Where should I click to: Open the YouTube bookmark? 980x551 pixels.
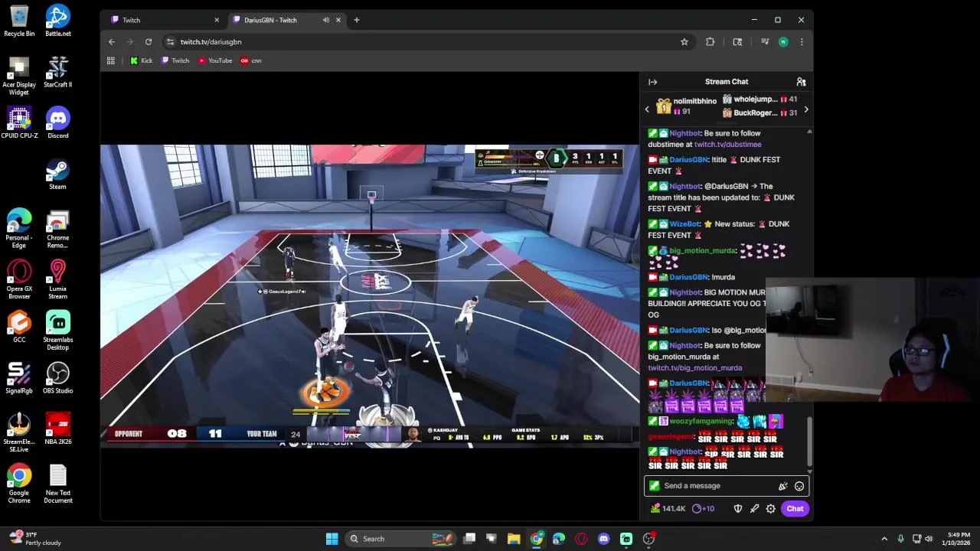tap(215, 60)
